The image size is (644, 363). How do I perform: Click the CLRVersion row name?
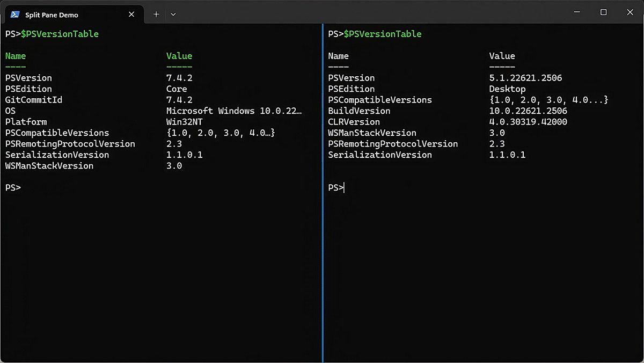tap(354, 122)
